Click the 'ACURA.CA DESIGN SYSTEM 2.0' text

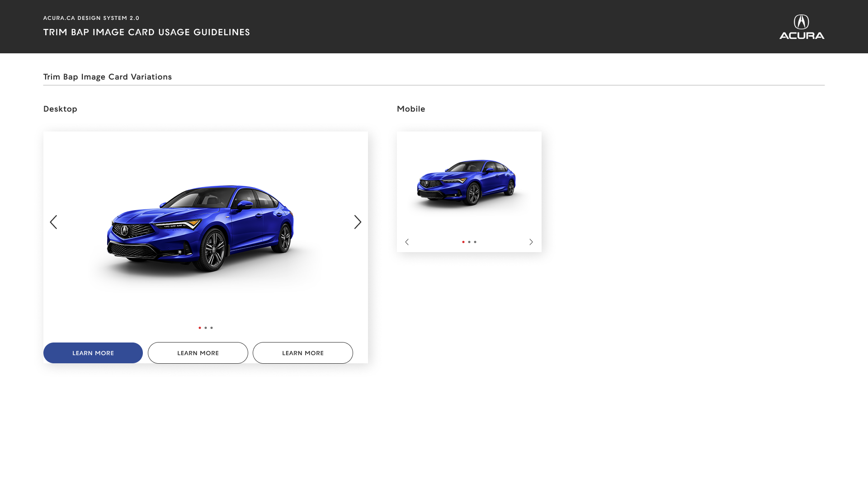(x=91, y=18)
